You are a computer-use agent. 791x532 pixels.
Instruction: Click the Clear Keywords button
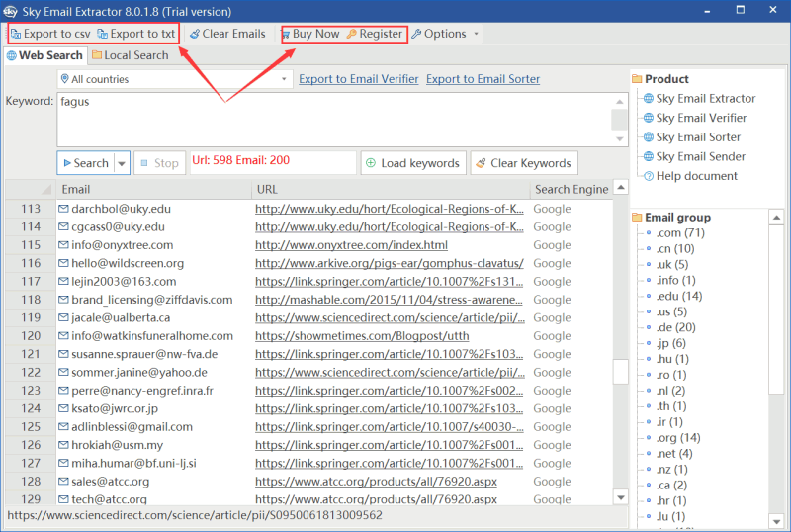tap(523, 163)
